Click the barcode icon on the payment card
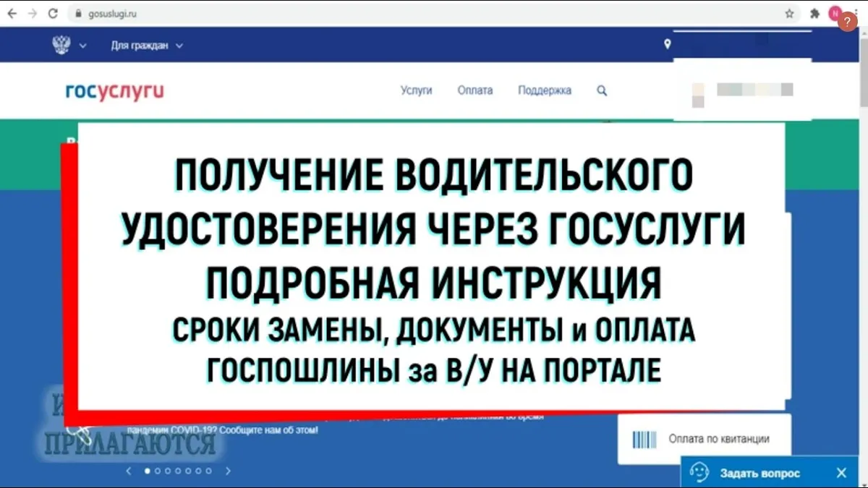Viewport: 868px width, 488px height. pos(644,439)
